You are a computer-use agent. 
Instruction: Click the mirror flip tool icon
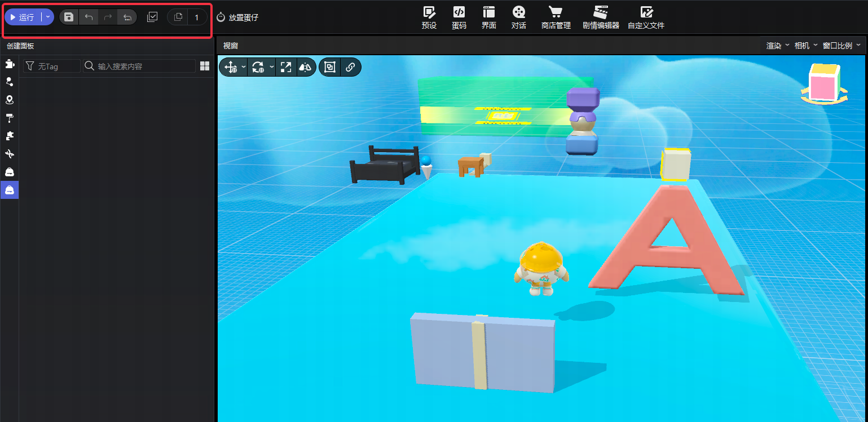click(x=305, y=67)
